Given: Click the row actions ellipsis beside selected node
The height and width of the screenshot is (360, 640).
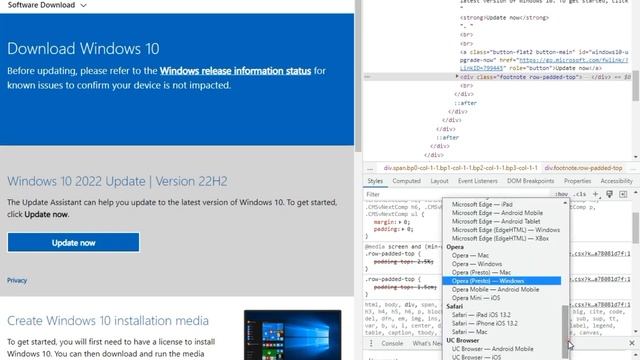Looking at the screenshot, I should pos(367,77).
